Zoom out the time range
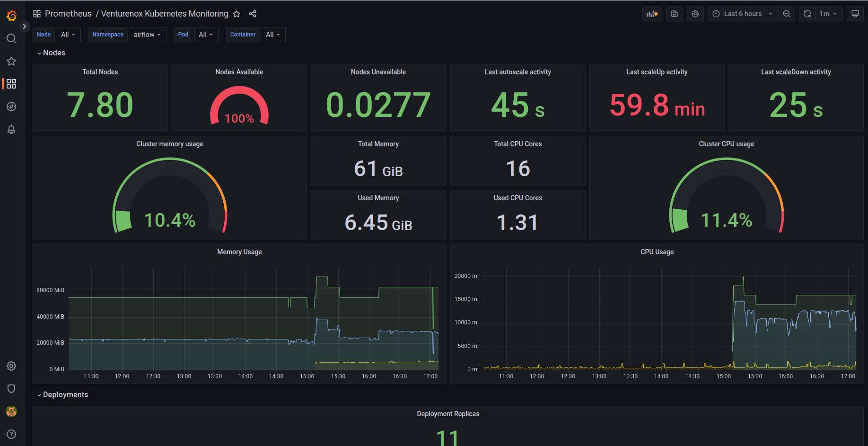Image resolution: width=868 pixels, height=446 pixels. (787, 14)
